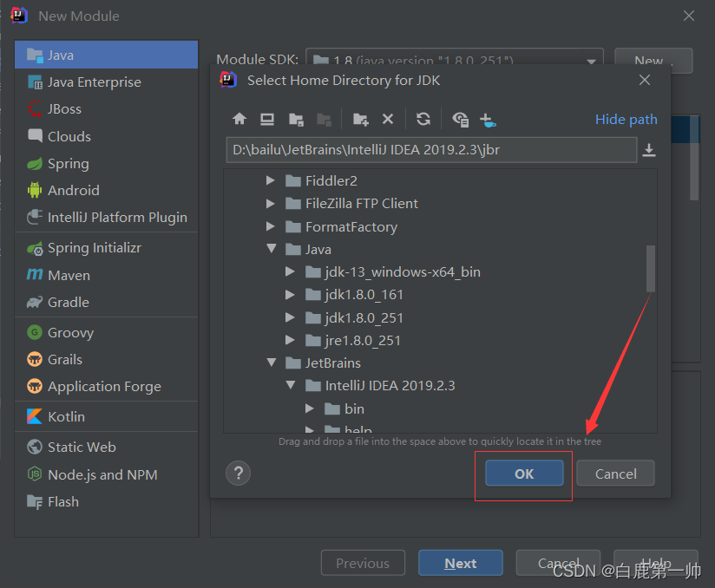Create a new folder with toolbar icon
The width and height of the screenshot is (715, 588).
click(x=360, y=120)
